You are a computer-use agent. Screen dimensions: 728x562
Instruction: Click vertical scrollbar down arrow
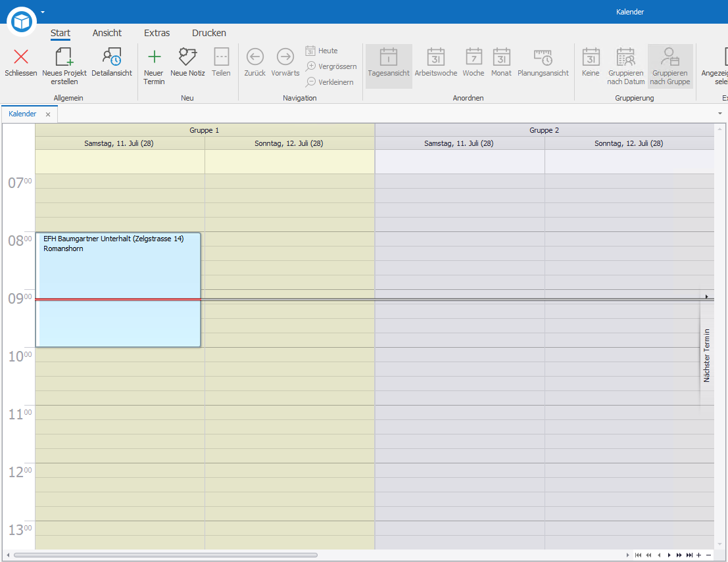click(720, 544)
